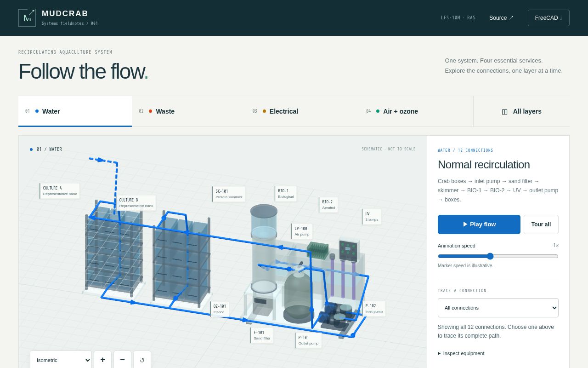Start the Play flow animation

pyautogui.click(x=479, y=224)
